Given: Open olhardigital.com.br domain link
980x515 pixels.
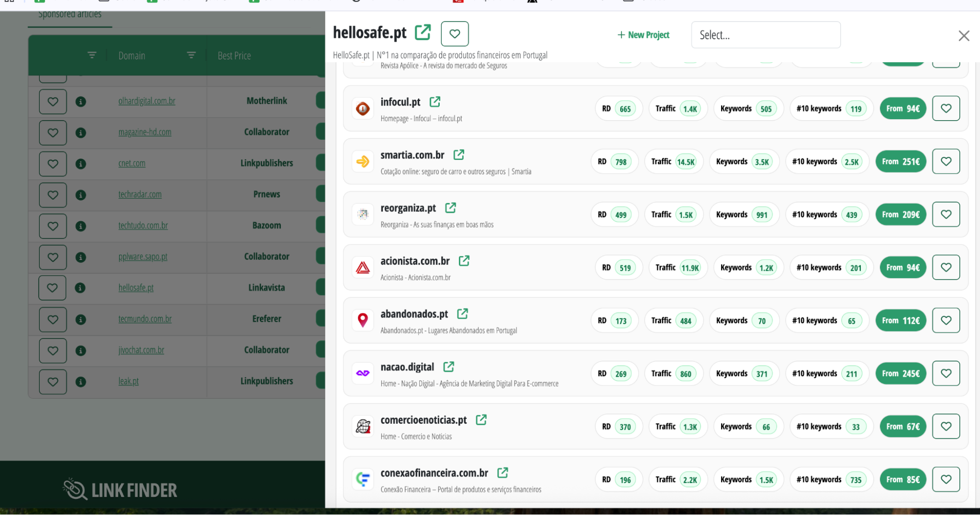Looking at the screenshot, I should pos(147,101).
